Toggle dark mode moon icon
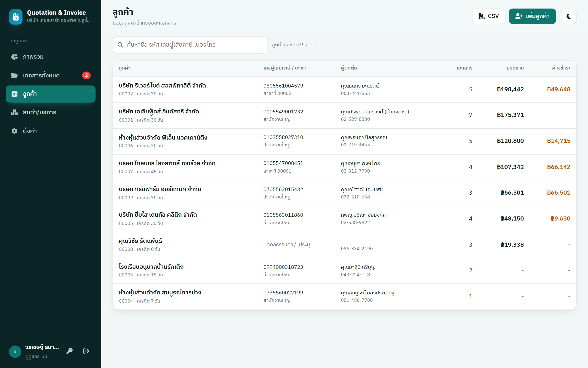 point(569,16)
